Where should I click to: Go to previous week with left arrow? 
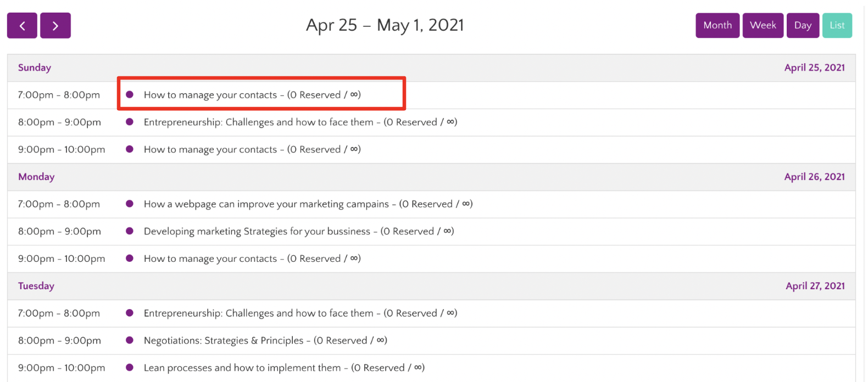22,26
